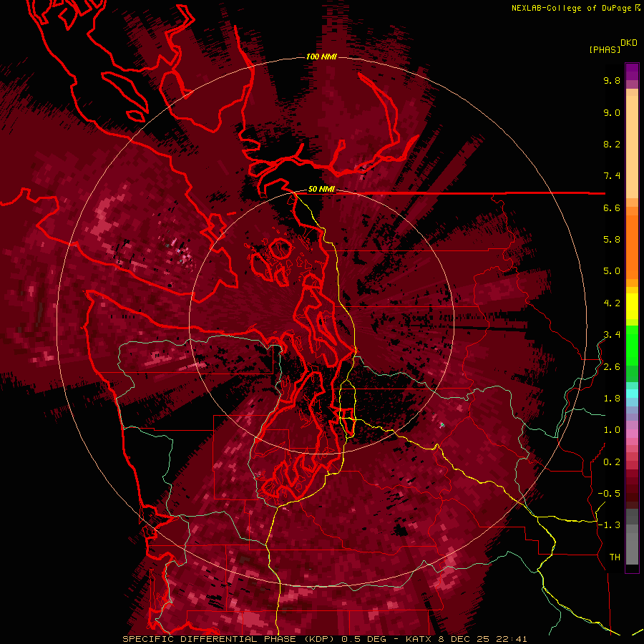Click the SPECIFIC DIFFERENTIAL PHASE (KDP) title text
The height and width of the screenshot is (644, 644).
click(x=228, y=639)
